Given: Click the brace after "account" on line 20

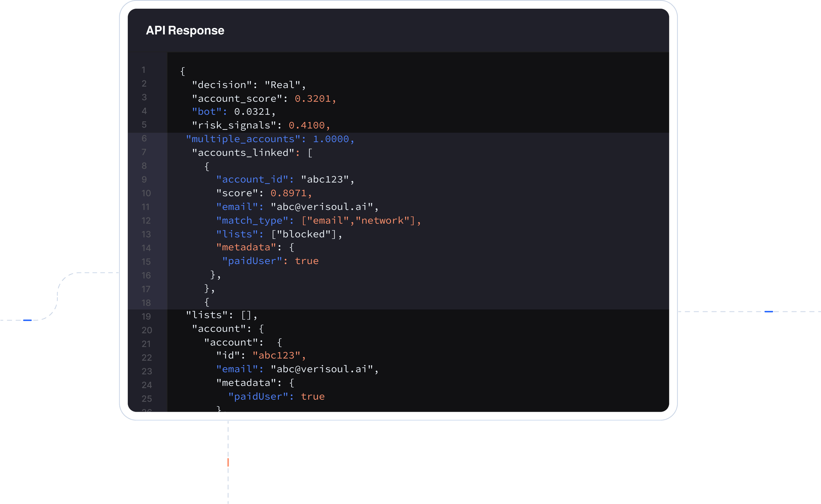Looking at the screenshot, I should [x=261, y=329].
